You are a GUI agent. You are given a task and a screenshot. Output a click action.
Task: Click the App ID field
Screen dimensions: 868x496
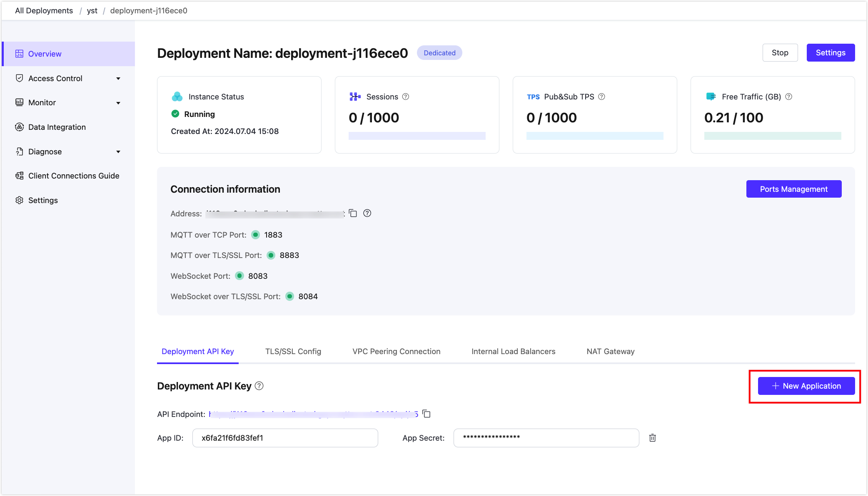pos(285,438)
